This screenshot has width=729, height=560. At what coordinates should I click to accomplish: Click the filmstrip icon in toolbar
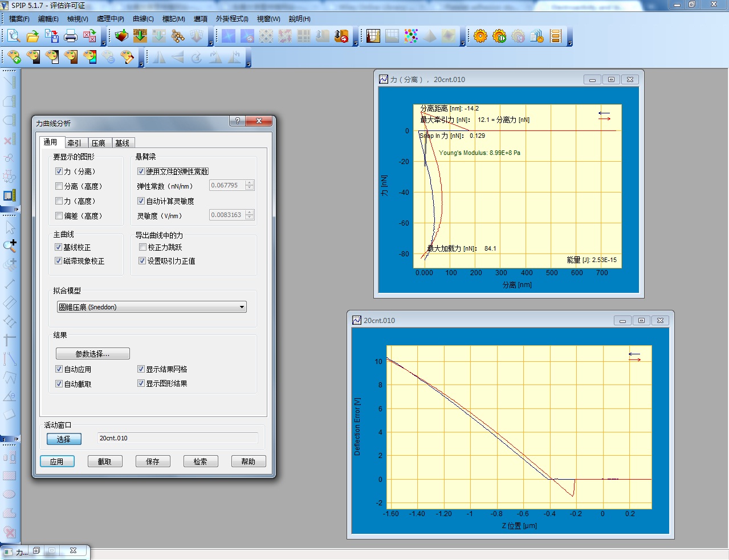pyautogui.click(x=556, y=36)
